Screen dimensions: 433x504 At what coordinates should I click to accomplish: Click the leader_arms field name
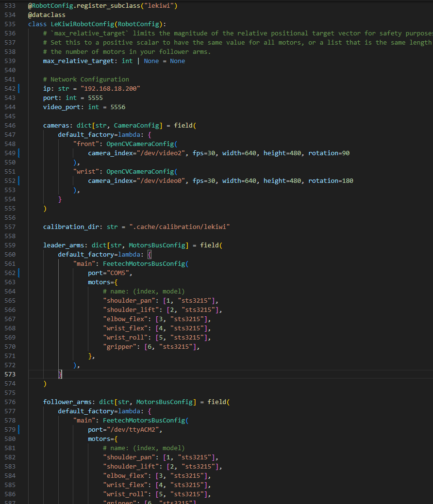click(x=64, y=245)
